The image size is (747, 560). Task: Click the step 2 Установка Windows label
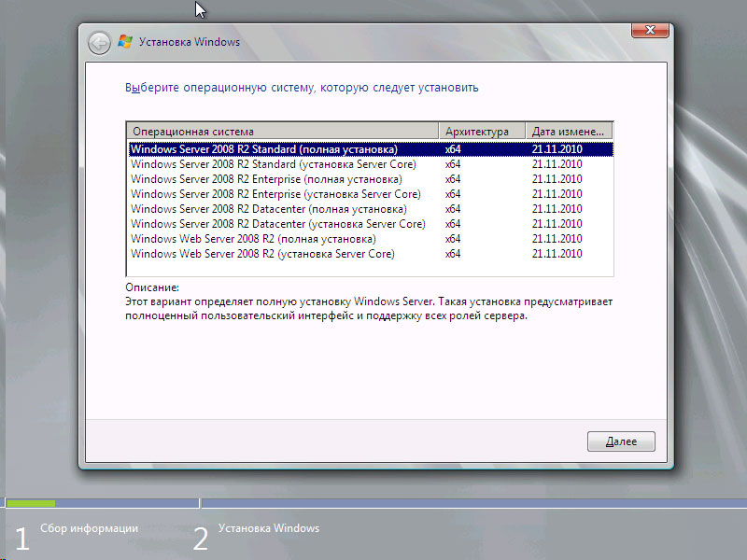coord(269,528)
